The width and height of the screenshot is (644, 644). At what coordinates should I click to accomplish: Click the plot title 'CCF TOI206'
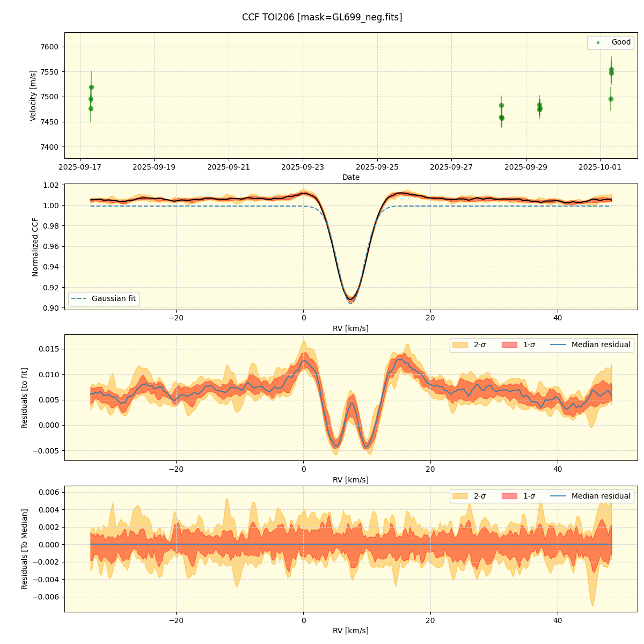pyautogui.click(x=322, y=17)
